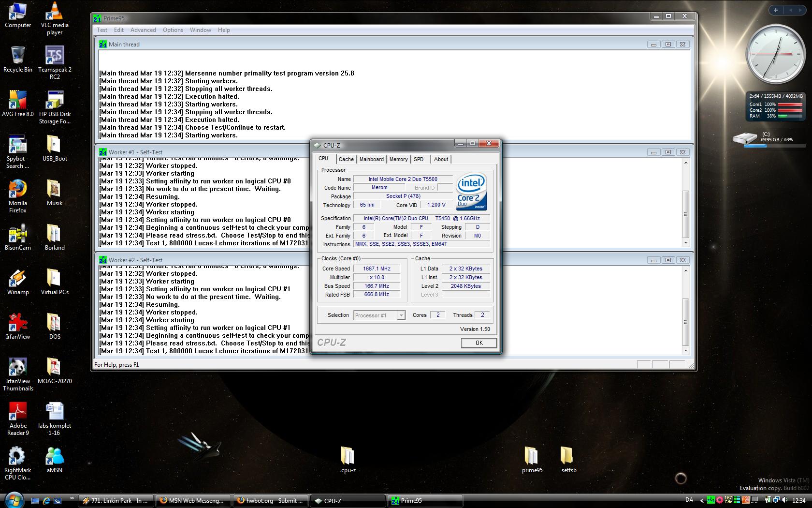Screen dimensions: 812x508
Task: Open the DOS folder
Action: pos(55,326)
